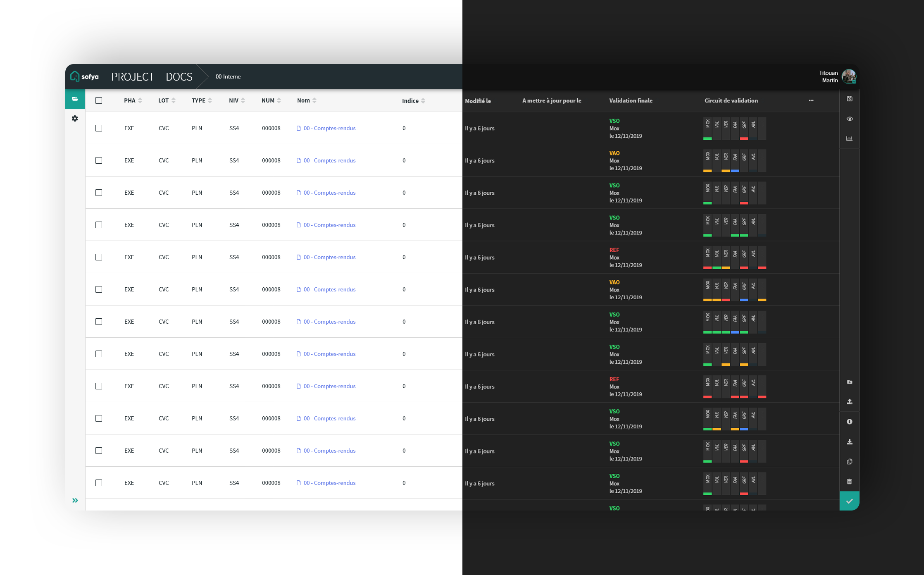Click the trash delete icon
This screenshot has height=575, width=924.
(850, 482)
